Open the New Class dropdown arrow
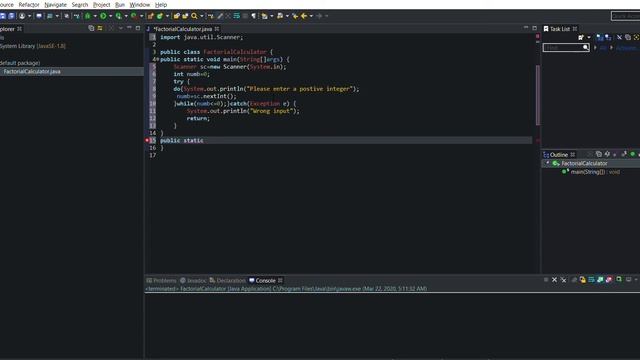Image resolution: width=640 pixels, height=360 pixels. pos(167,16)
